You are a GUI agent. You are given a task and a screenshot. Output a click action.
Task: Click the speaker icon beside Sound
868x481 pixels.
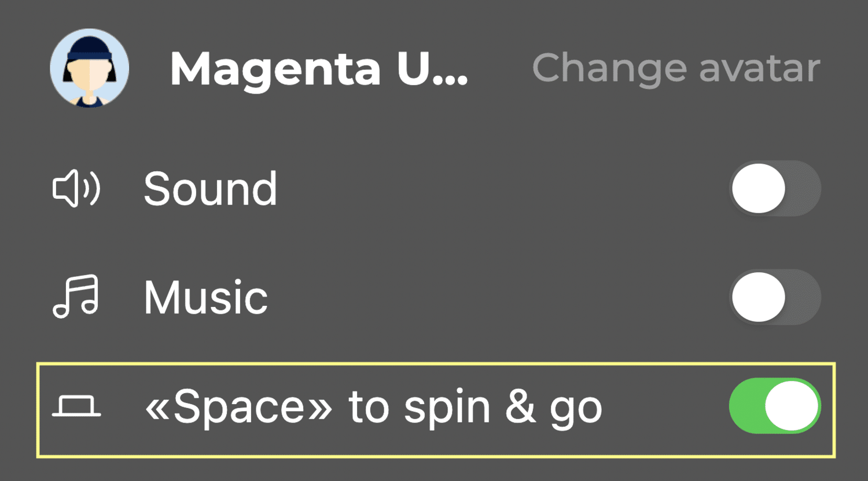point(76,188)
